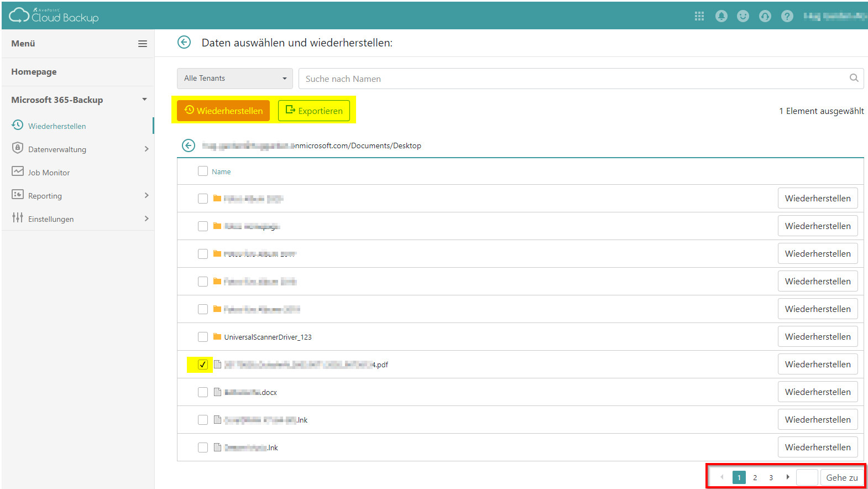Click the search magnifier icon
The image size is (868, 489).
[854, 78]
